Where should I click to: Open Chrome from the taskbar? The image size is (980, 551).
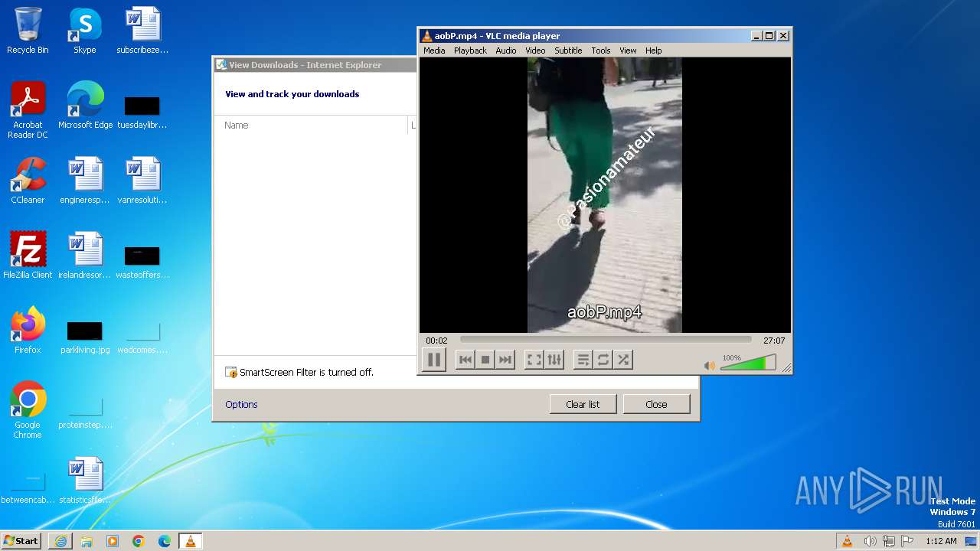139,541
